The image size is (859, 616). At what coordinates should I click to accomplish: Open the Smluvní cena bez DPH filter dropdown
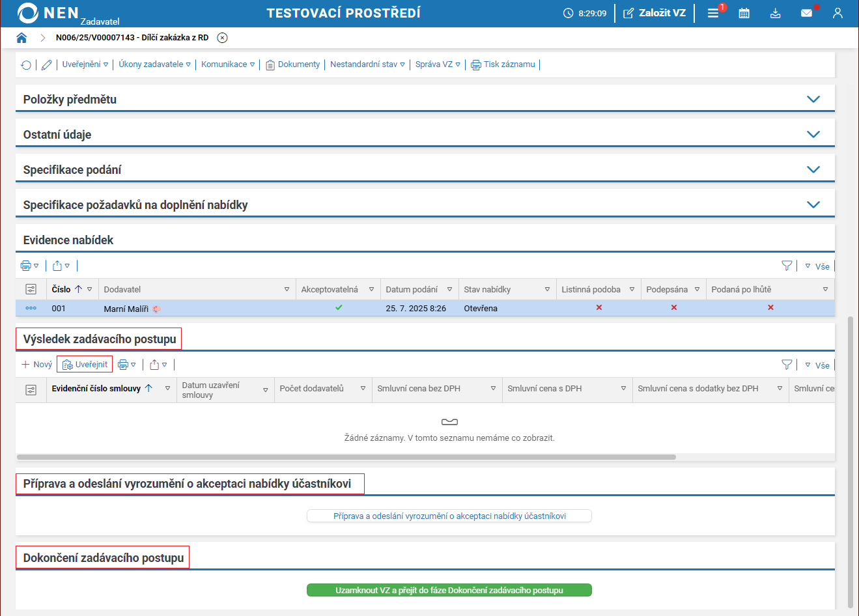[x=493, y=388]
